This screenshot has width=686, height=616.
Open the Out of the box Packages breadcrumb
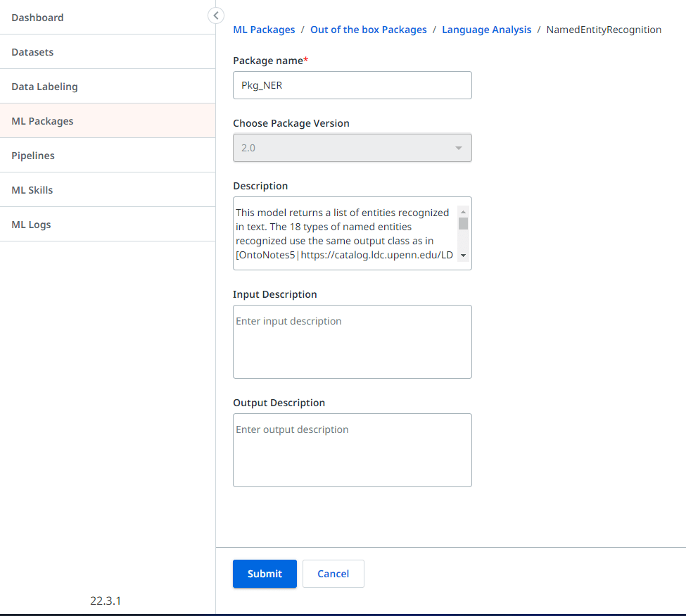point(369,30)
